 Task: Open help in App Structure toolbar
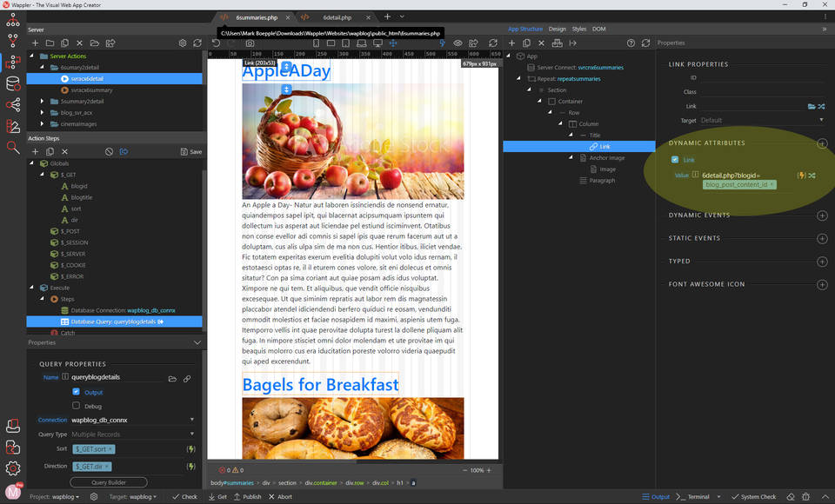click(631, 43)
